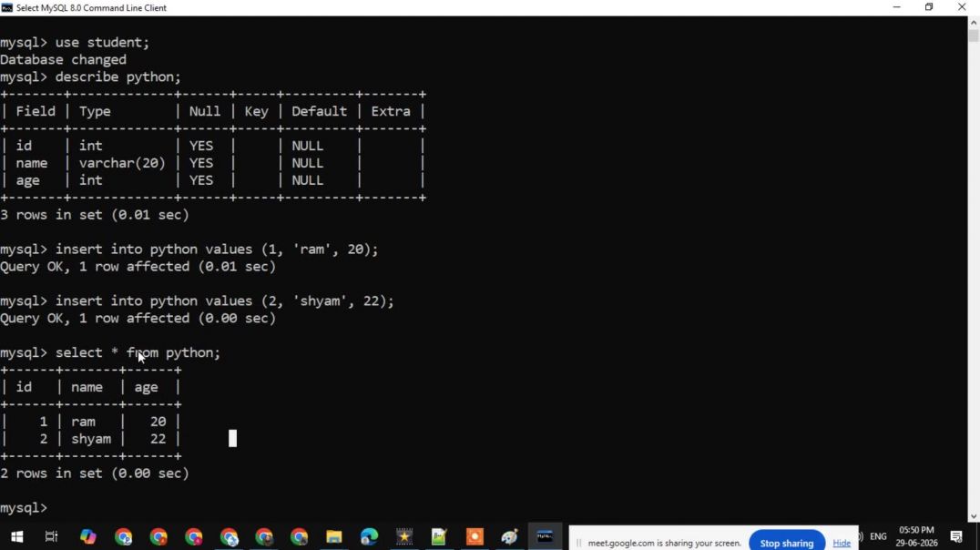Screen dimensions: 980x550
Task: Click the 'age' field in describe output
Action: [27, 180]
